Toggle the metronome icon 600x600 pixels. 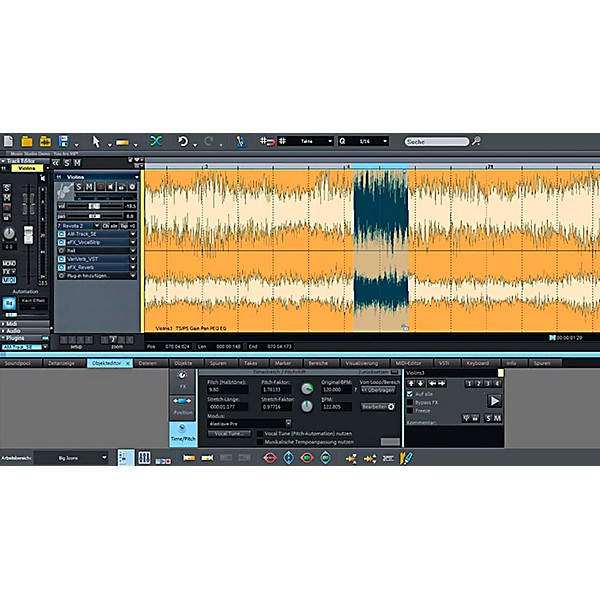[x=241, y=141]
